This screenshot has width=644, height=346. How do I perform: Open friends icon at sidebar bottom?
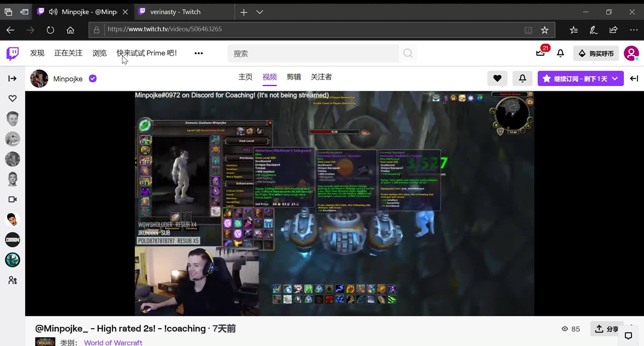[x=12, y=280]
